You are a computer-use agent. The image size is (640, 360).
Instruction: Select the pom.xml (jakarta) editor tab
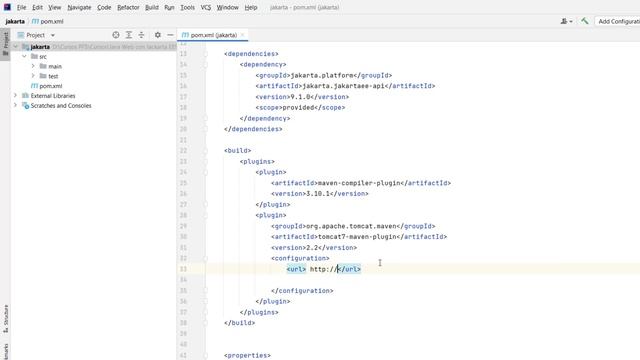(x=213, y=35)
